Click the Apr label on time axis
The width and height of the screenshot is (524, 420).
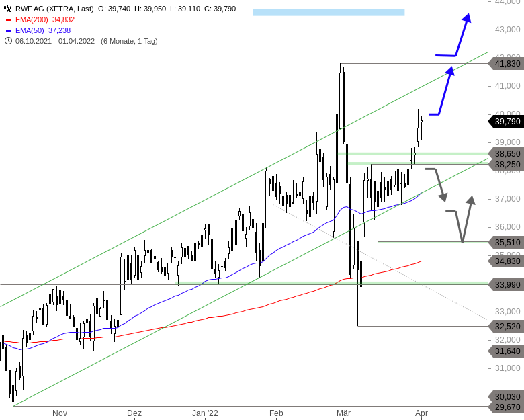point(421,413)
